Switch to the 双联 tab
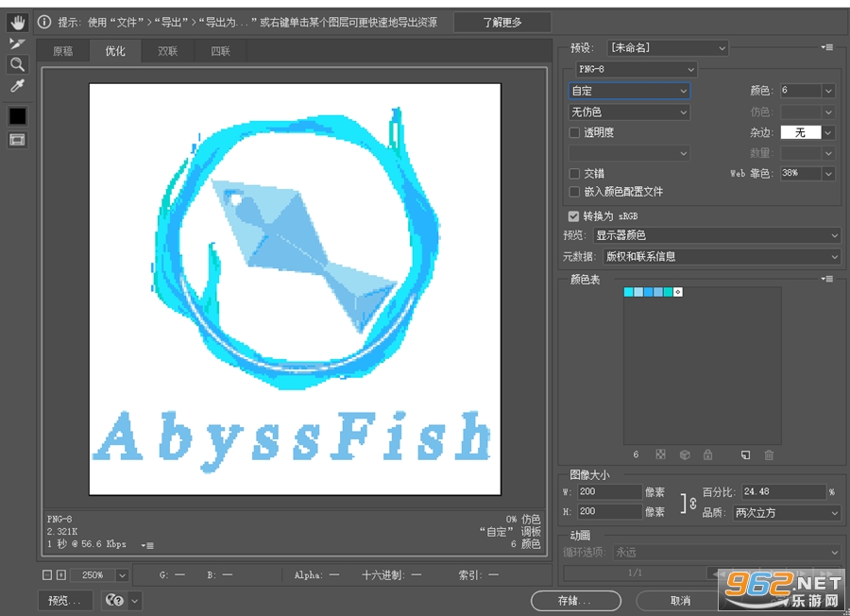The width and height of the screenshot is (850, 616). tap(167, 51)
